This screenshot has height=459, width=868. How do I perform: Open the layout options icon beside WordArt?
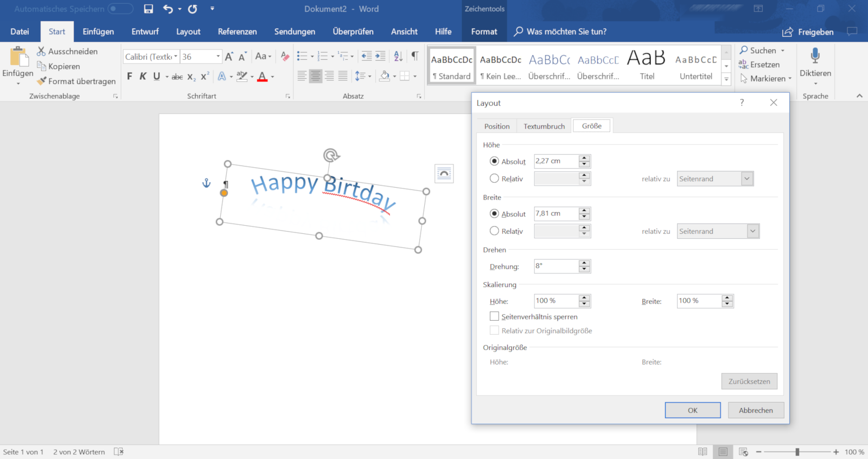tap(444, 174)
